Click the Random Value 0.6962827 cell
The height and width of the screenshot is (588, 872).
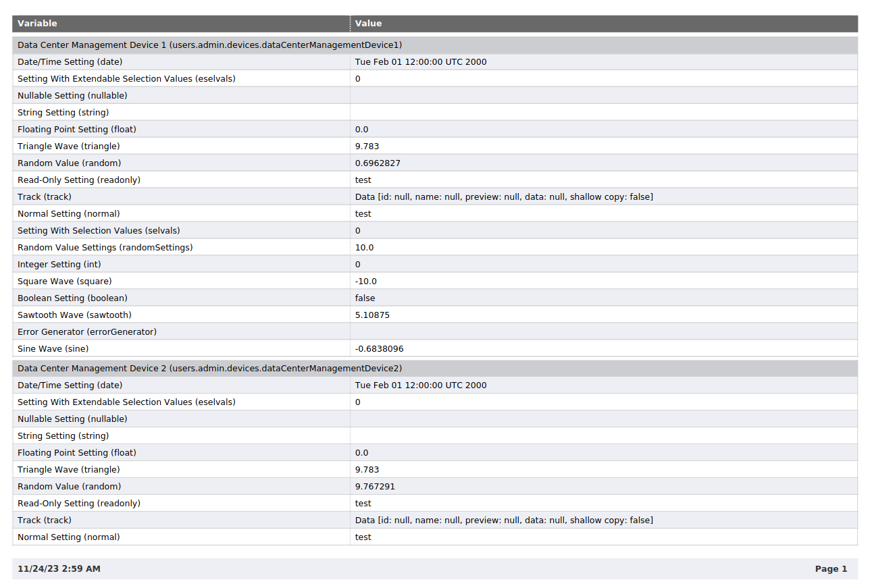378,163
